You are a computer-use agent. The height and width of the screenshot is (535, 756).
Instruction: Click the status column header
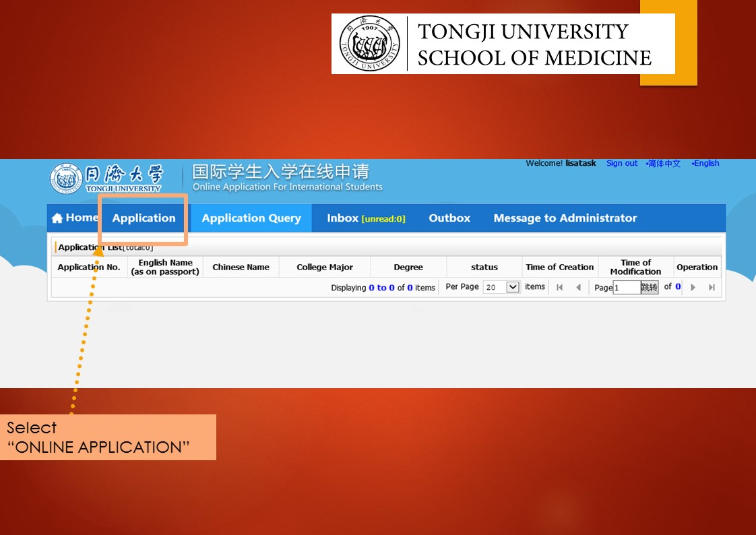coord(484,267)
